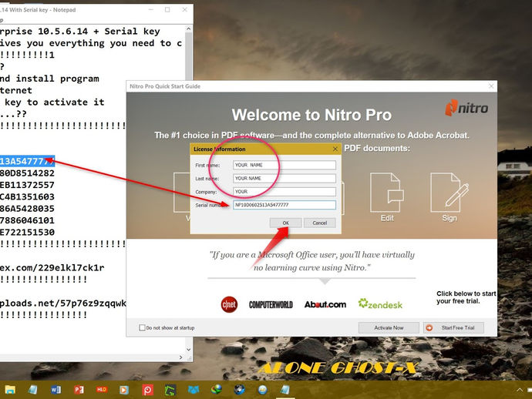The height and width of the screenshot is (399, 532).
Task: Click the ploads.net/57p76z9zqqwk link text
Action: pyautogui.click(x=63, y=303)
